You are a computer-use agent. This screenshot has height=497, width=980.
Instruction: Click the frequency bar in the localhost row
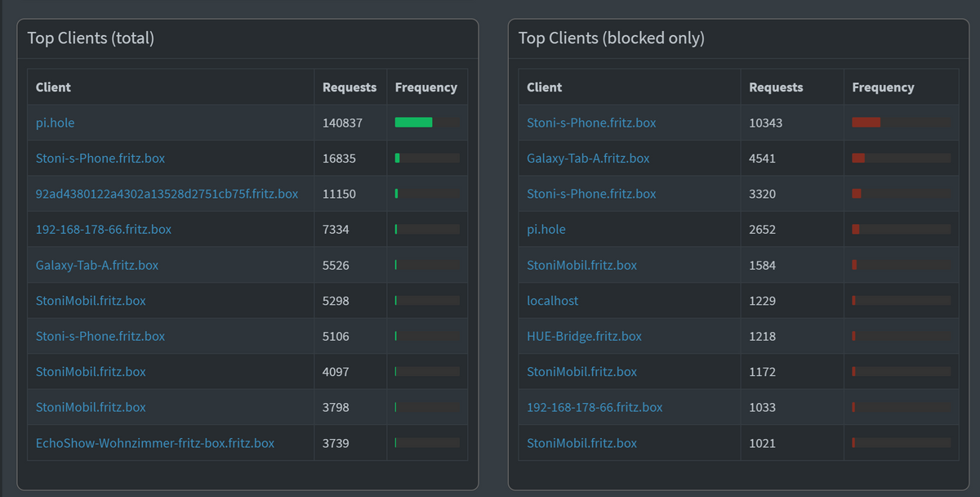[x=901, y=301]
